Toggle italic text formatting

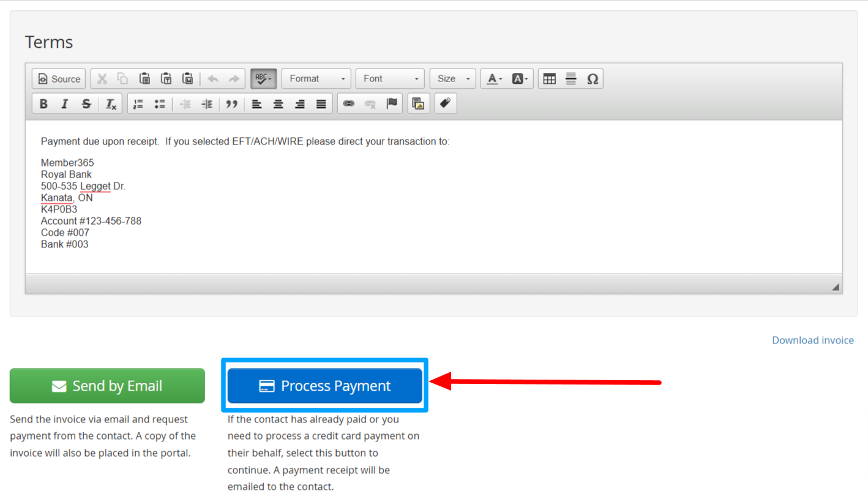64,104
